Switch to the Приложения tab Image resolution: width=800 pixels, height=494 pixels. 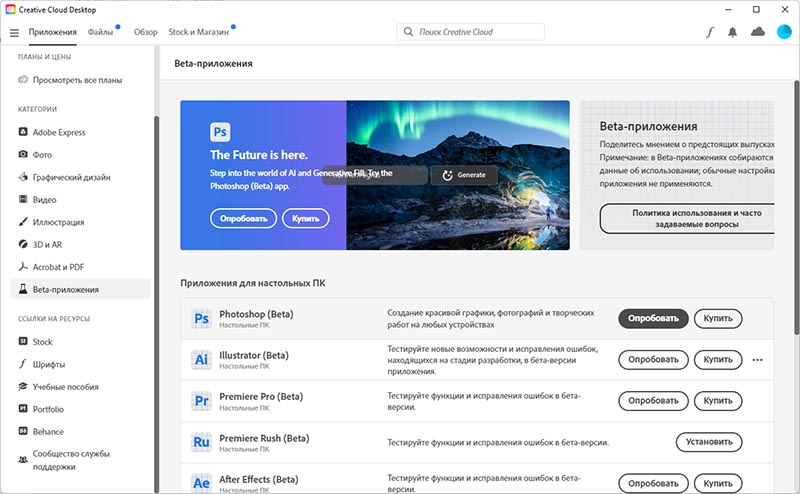tap(52, 32)
